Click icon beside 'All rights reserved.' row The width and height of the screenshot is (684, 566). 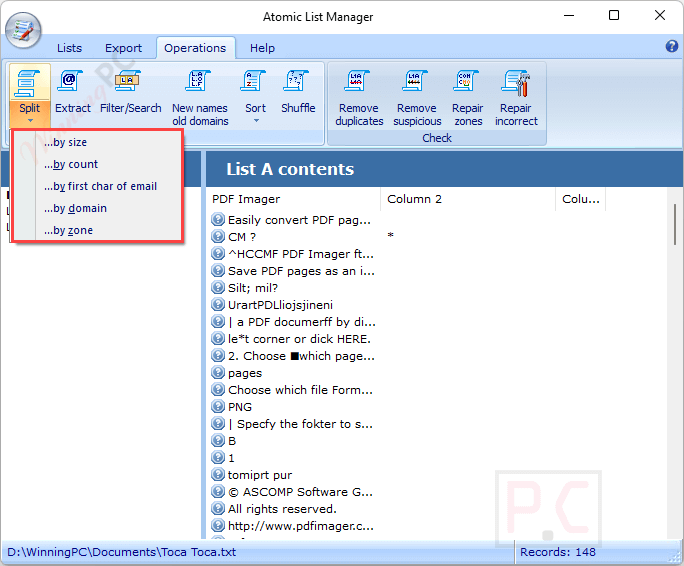pyautogui.click(x=218, y=509)
